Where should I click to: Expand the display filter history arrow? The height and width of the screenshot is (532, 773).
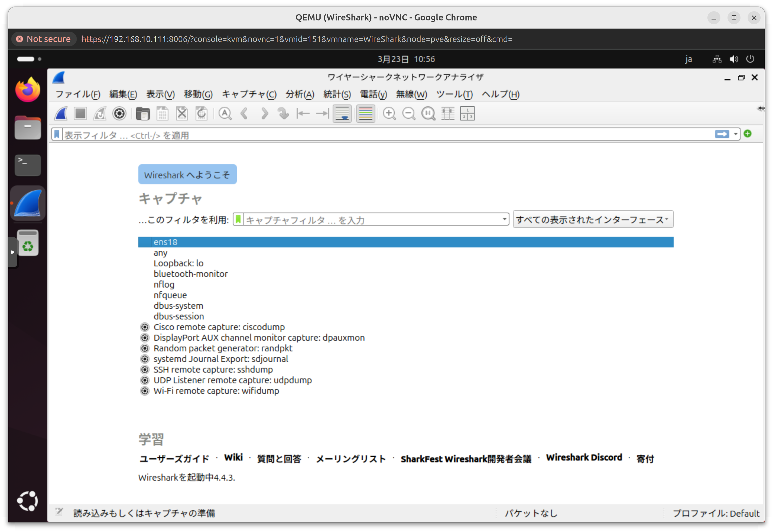click(735, 134)
